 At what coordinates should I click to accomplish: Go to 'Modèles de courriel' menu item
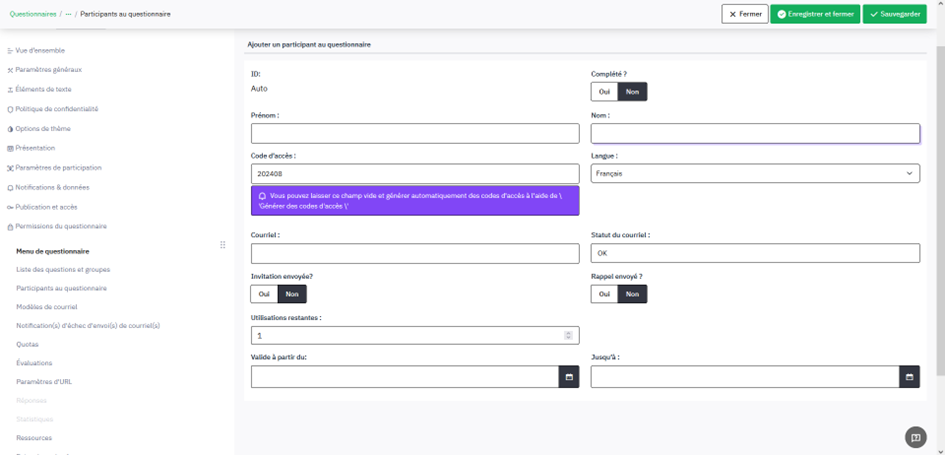click(x=46, y=307)
